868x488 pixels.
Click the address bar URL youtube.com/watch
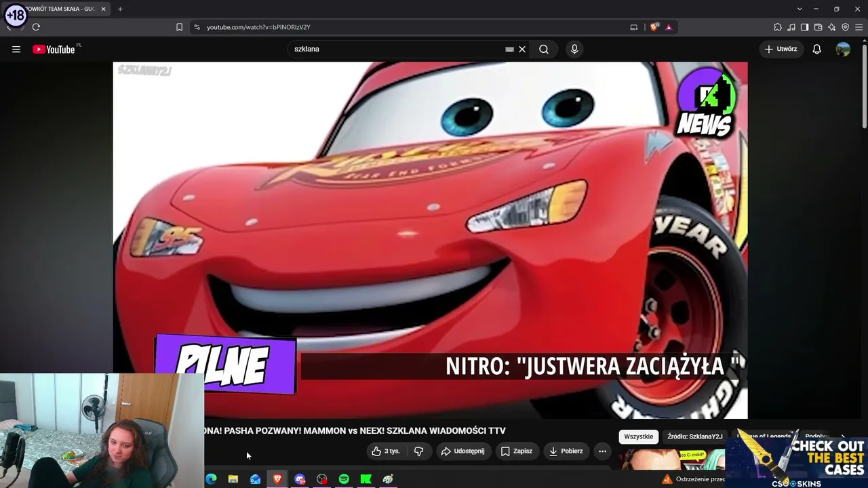click(258, 27)
